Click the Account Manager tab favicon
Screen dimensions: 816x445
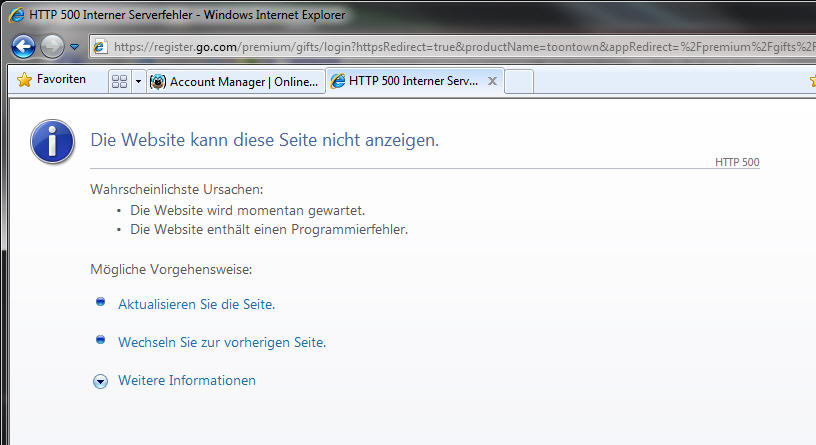pyautogui.click(x=158, y=81)
